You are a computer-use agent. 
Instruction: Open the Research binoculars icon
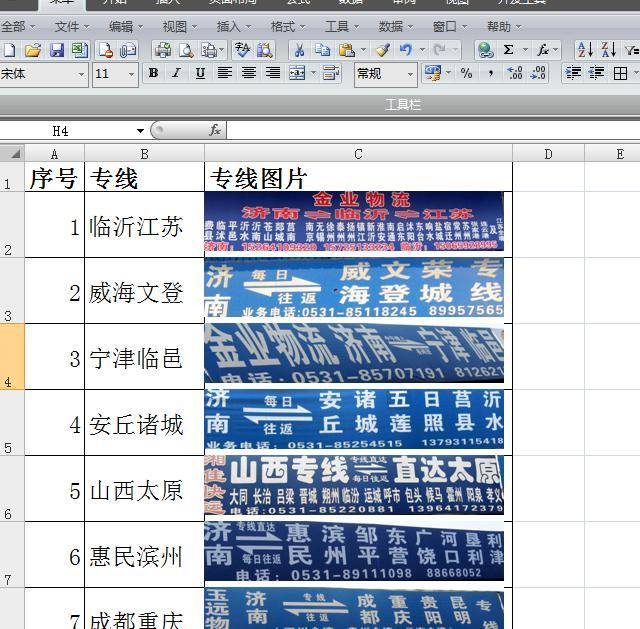click(x=265, y=50)
